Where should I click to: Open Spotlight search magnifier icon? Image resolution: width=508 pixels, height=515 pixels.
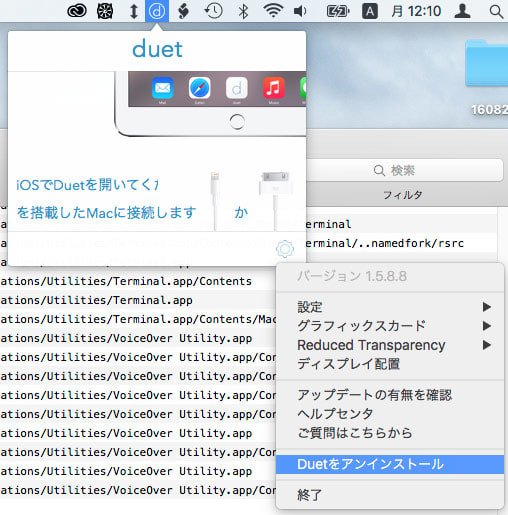click(x=496, y=12)
